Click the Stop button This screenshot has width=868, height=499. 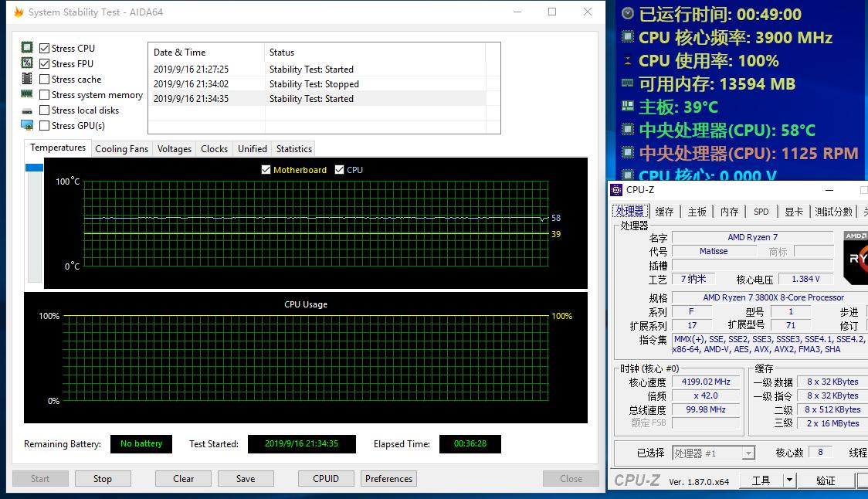[103, 478]
